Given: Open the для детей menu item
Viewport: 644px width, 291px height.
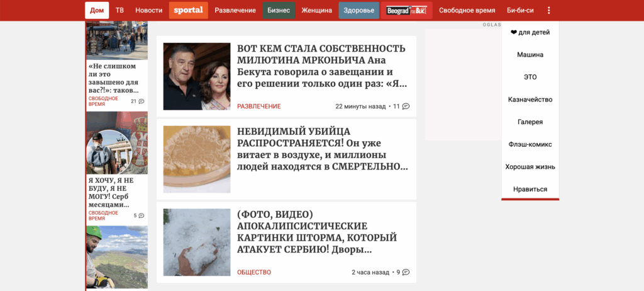Looking at the screenshot, I should 530,32.
